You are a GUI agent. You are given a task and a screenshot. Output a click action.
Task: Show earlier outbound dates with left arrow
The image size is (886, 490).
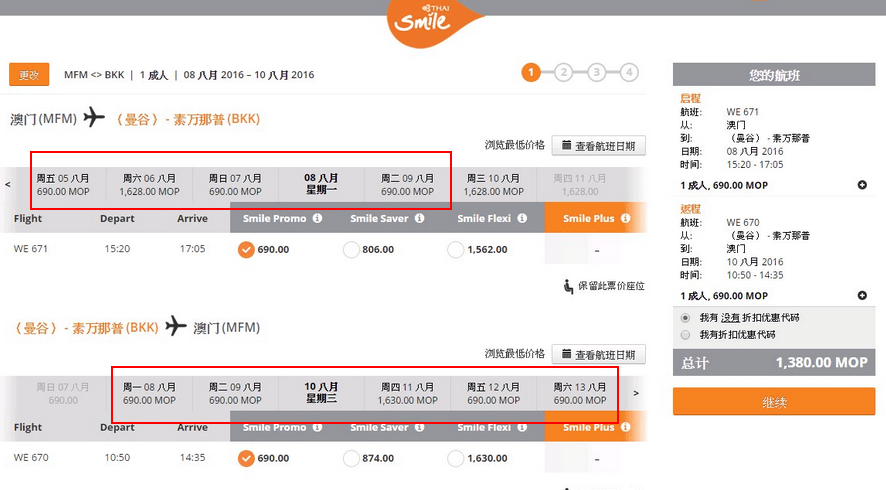click(x=8, y=184)
